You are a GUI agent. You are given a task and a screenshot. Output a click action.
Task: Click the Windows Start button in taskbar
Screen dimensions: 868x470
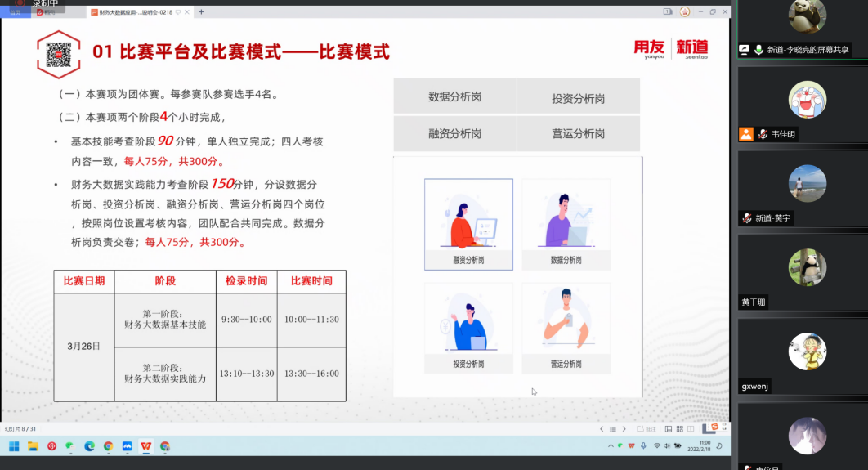tap(14, 446)
